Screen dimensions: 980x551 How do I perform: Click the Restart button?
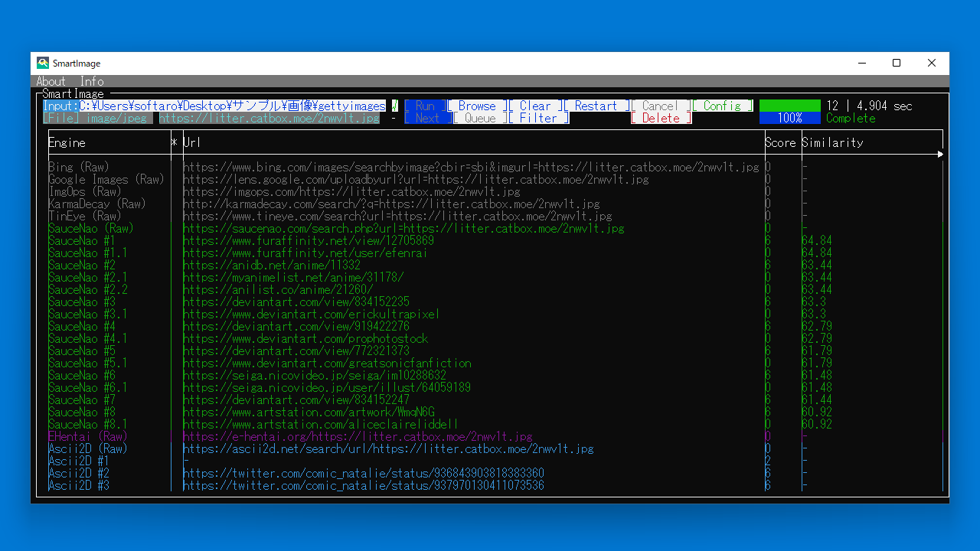click(x=596, y=106)
